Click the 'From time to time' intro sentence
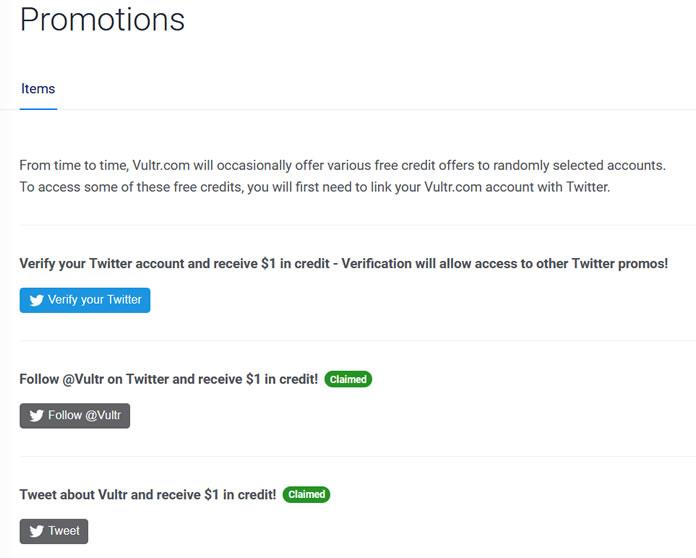The image size is (696, 558). tap(342, 166)
